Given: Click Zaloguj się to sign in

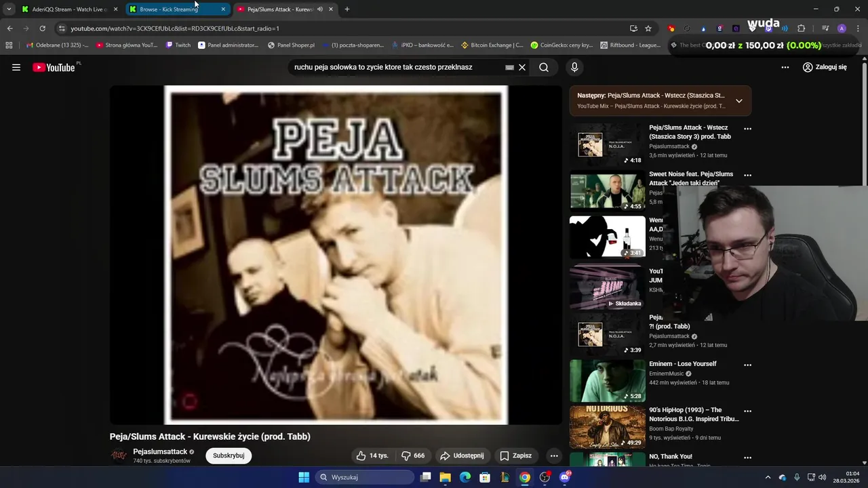Looking at the screenshot, I should pos(825,67).
